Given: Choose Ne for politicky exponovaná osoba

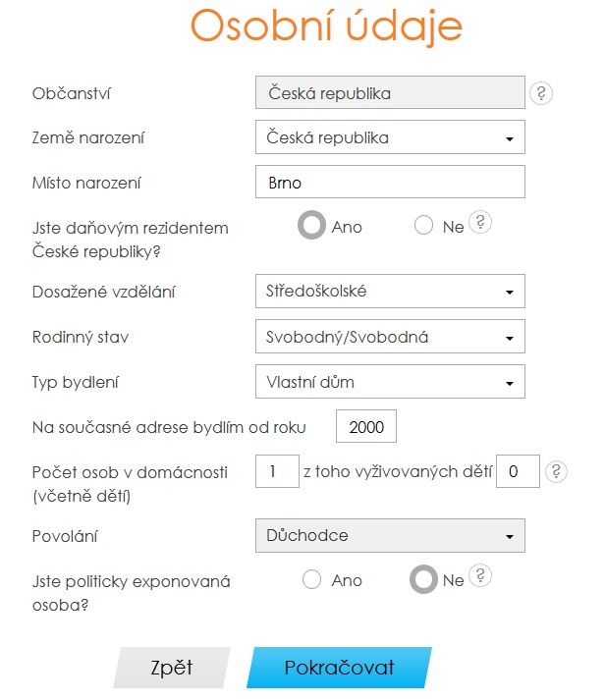Looking at the screenshot, I should [x=423, y=579].
